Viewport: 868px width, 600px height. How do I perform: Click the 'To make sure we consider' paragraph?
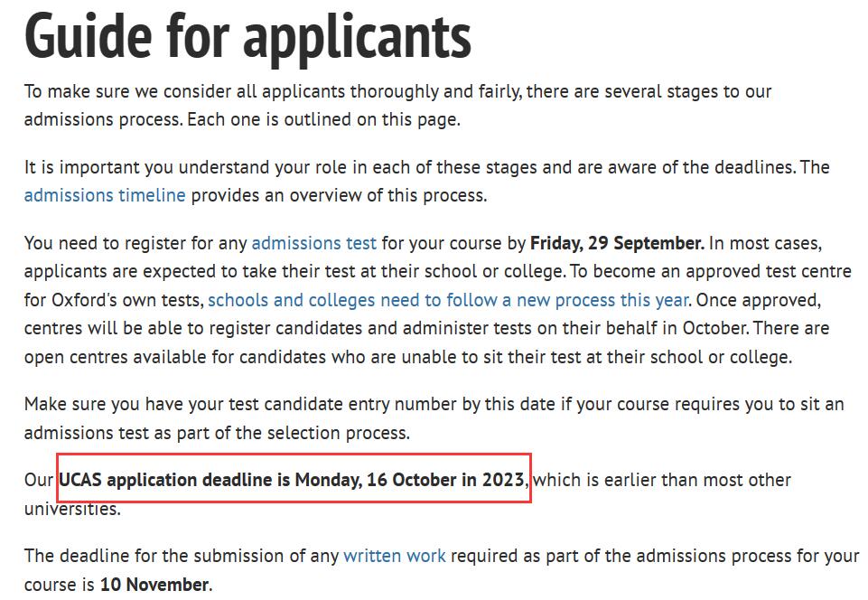click(x=397, y=105)
